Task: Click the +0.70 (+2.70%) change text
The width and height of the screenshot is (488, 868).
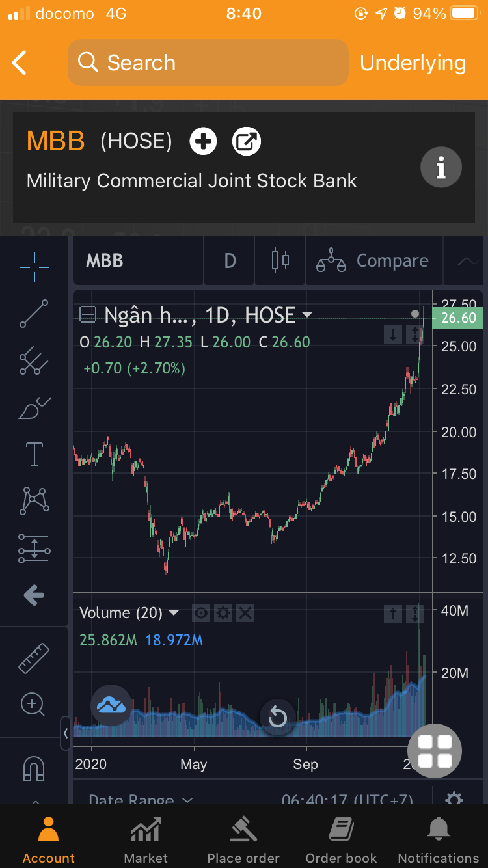Action: coord(135,368)
